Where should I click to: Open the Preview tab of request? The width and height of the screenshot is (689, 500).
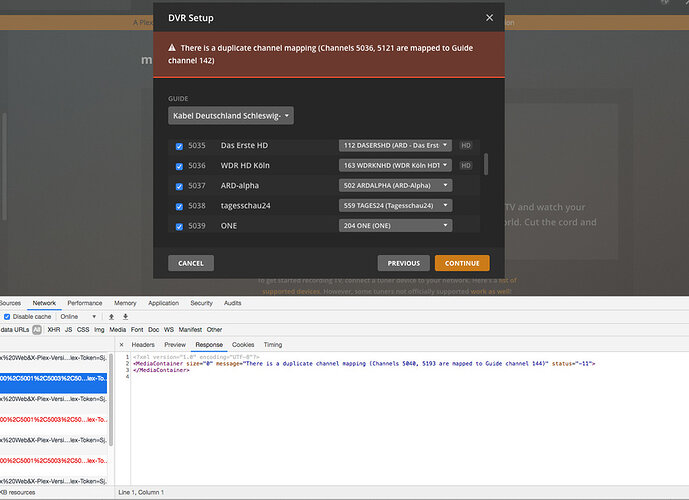(175, 345)
